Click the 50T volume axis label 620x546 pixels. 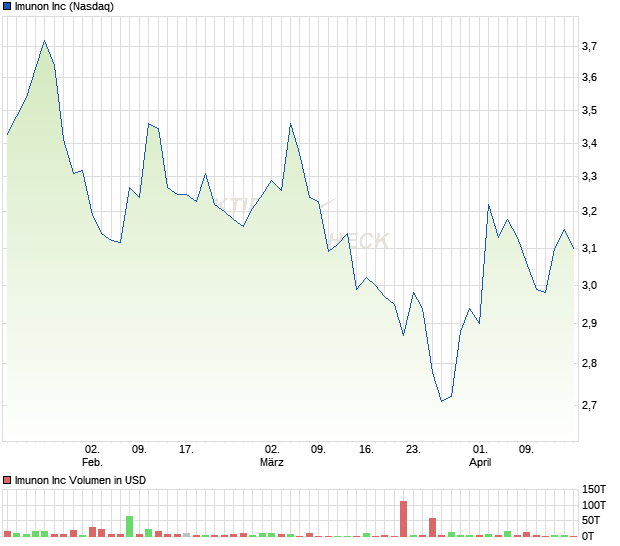(591, 520)
